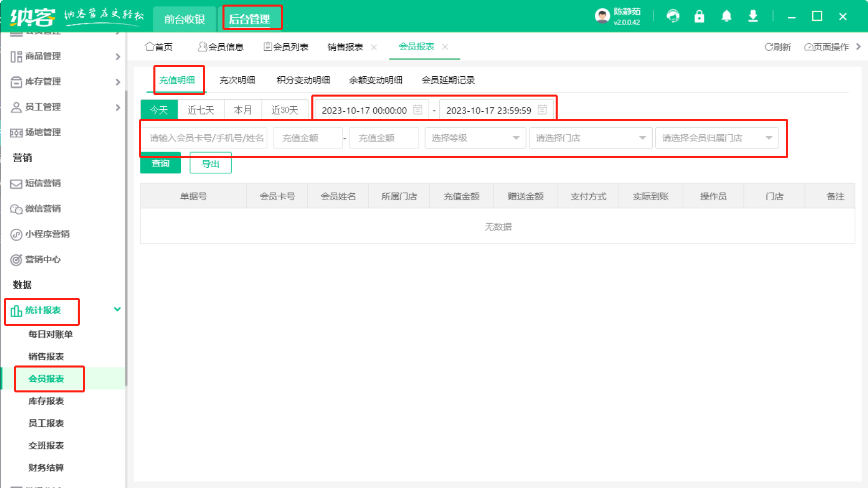The image size is (868, 488).
Task: Click the customer service headset icon
Action: [673, 16]
